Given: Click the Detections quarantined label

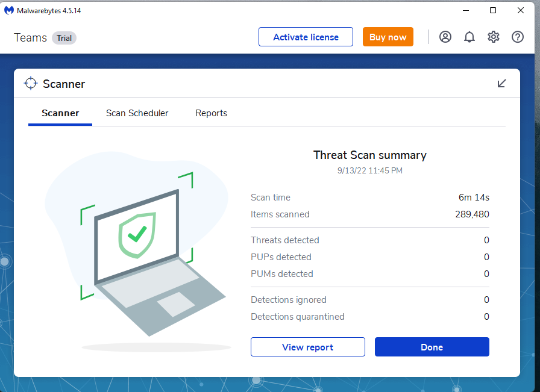Looking at the screenshot, I should (x=298, y=317).
